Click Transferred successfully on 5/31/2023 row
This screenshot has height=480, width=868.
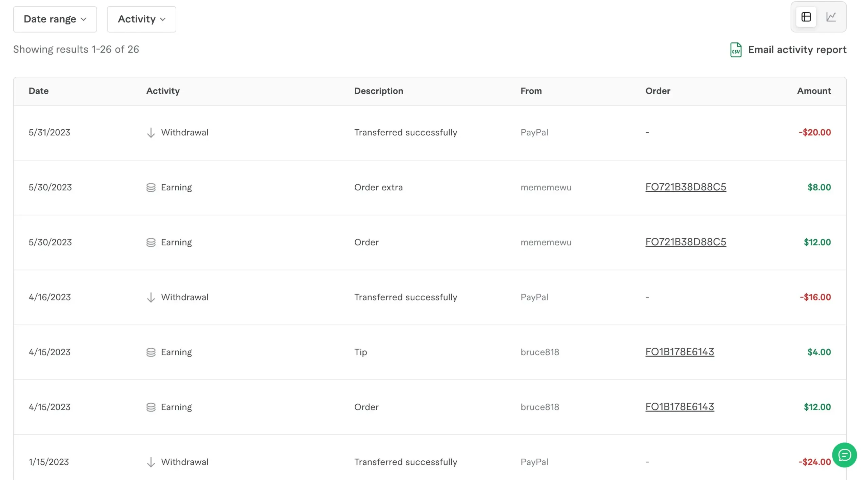(x=406, y=132)
